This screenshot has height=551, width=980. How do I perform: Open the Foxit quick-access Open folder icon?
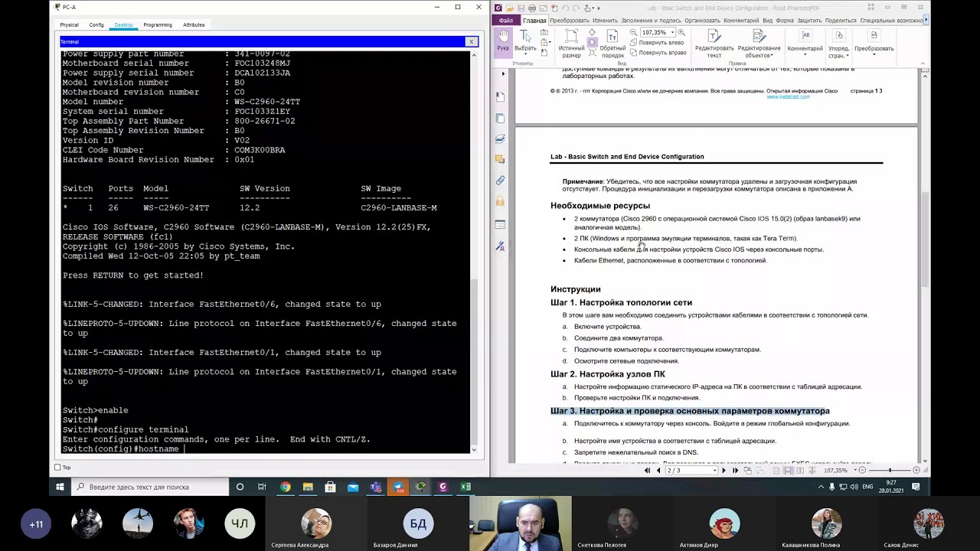511,8
